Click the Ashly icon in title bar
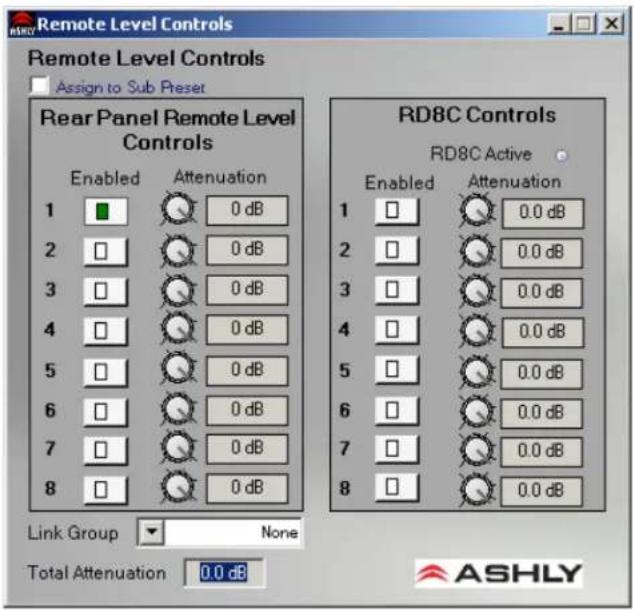Viewport: 634px width, 610px height. pyautogui.click(x=22, y=24)
